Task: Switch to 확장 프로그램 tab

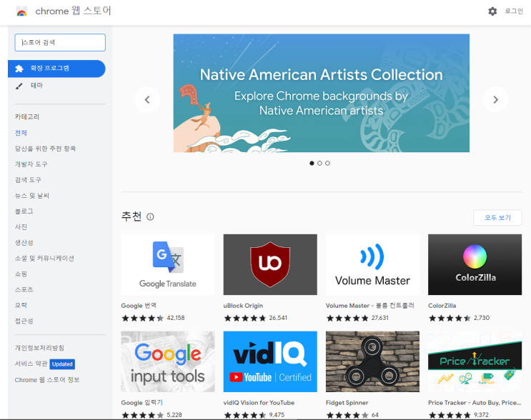Action: [56, 69]
